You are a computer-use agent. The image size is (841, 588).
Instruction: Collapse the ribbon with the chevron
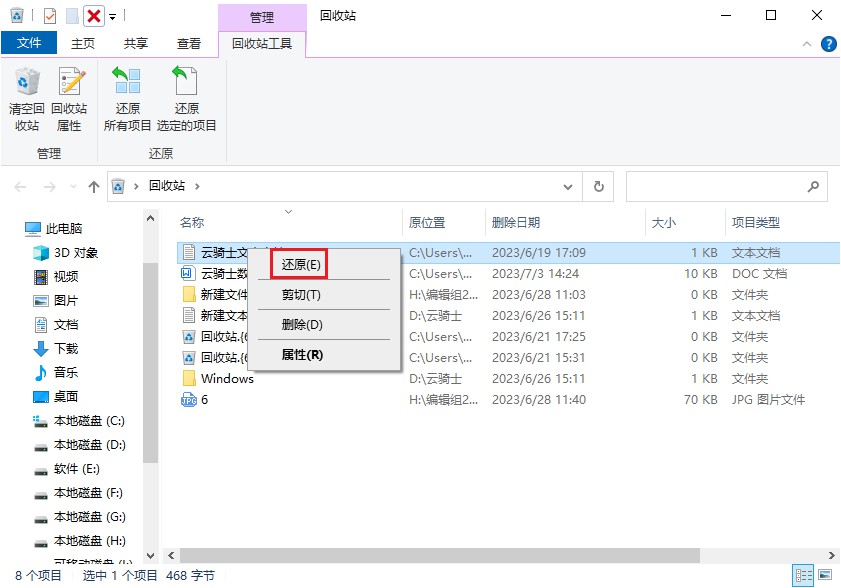pyautogui.click(x=805, y=43)
